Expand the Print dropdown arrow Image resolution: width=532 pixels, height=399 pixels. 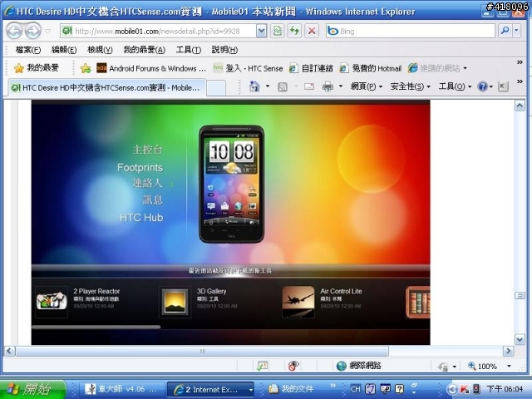(x=341, y=86)
